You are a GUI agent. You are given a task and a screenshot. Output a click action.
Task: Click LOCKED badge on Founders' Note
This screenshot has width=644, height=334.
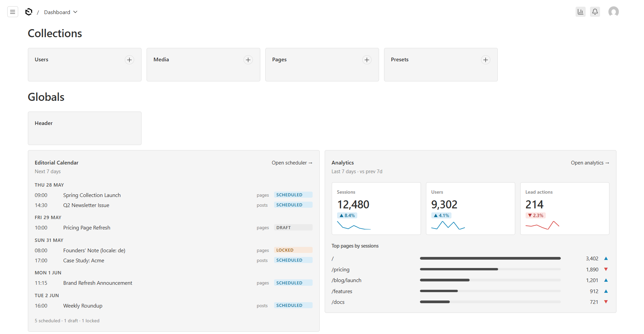click(293, 250)
